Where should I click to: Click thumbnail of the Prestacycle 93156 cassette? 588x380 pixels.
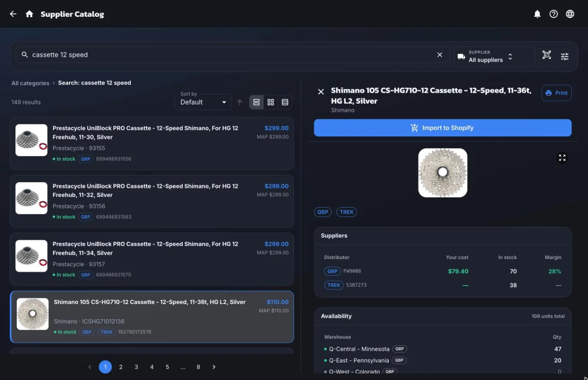point(31,198)
